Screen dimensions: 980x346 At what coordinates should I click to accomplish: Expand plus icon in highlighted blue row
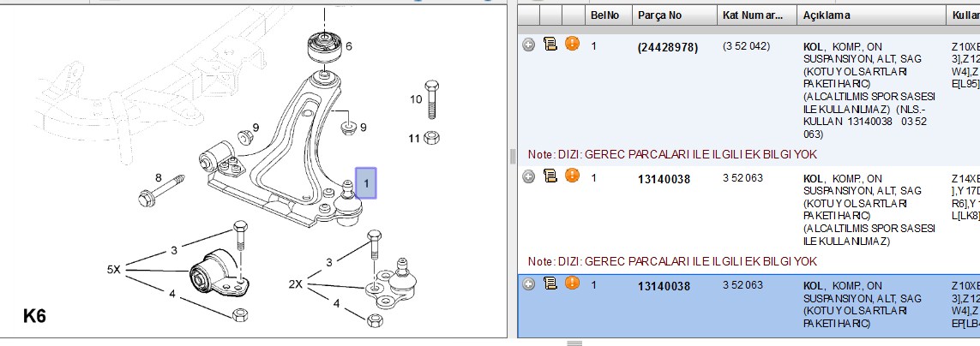(529, 284)
